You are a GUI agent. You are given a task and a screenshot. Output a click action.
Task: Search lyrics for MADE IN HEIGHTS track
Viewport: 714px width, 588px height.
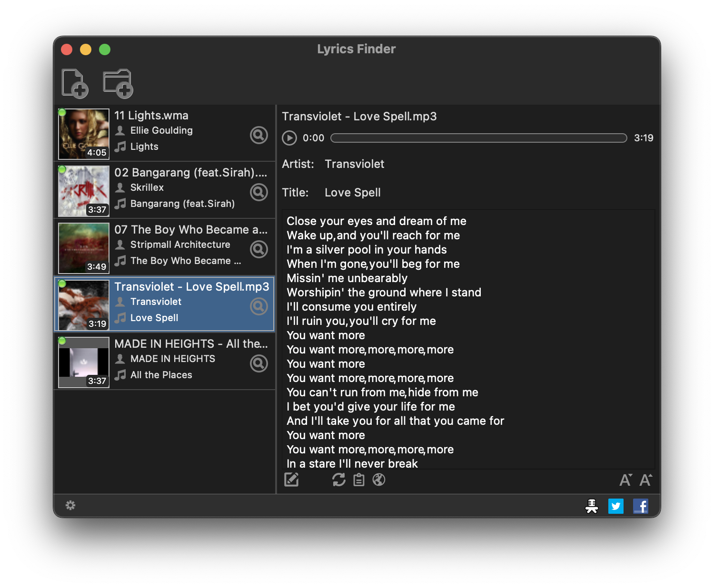[x=259, y=363]
